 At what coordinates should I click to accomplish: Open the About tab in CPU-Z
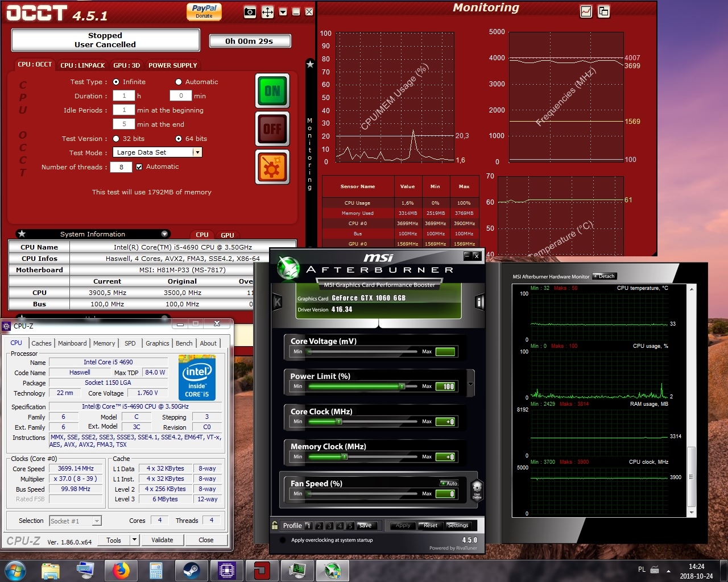[x=208, y=343]
